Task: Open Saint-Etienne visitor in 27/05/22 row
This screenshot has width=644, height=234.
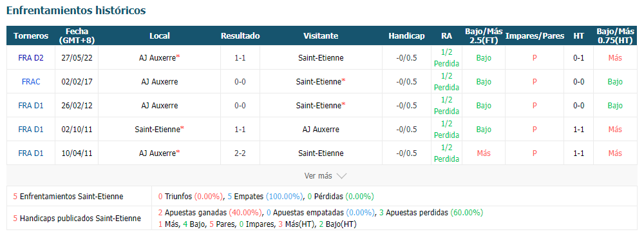Action: point(321,58)
